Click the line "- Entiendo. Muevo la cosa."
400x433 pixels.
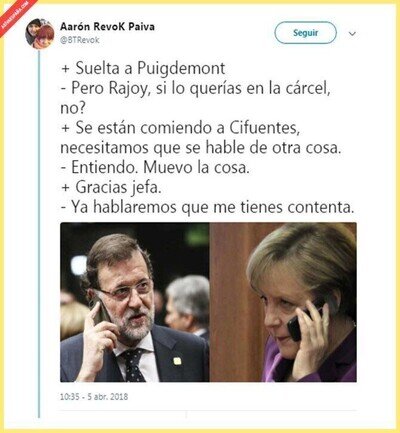[x=155, y=167]
